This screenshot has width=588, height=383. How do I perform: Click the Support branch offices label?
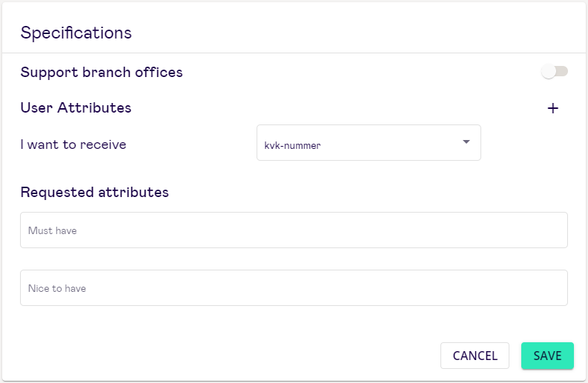(102, 73)
